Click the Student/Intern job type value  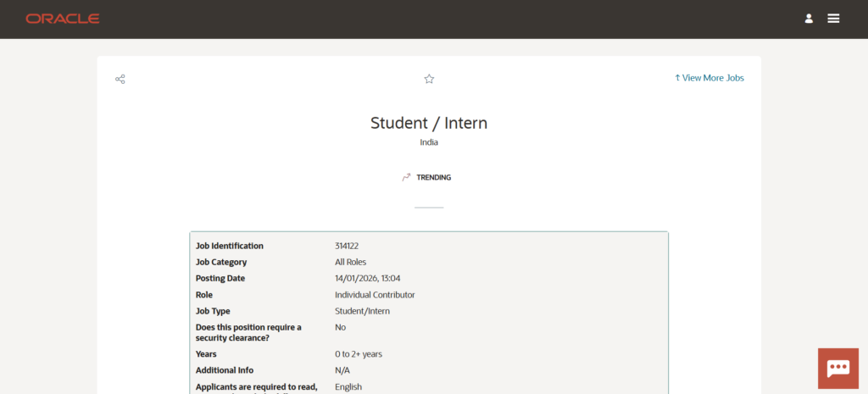362,311
